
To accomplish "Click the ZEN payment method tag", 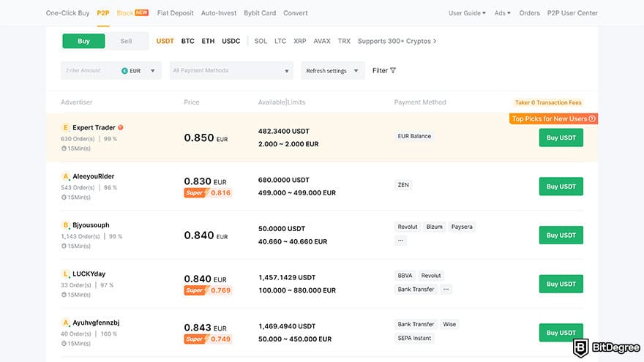I will pyautogui.click(x=403, y=185).
